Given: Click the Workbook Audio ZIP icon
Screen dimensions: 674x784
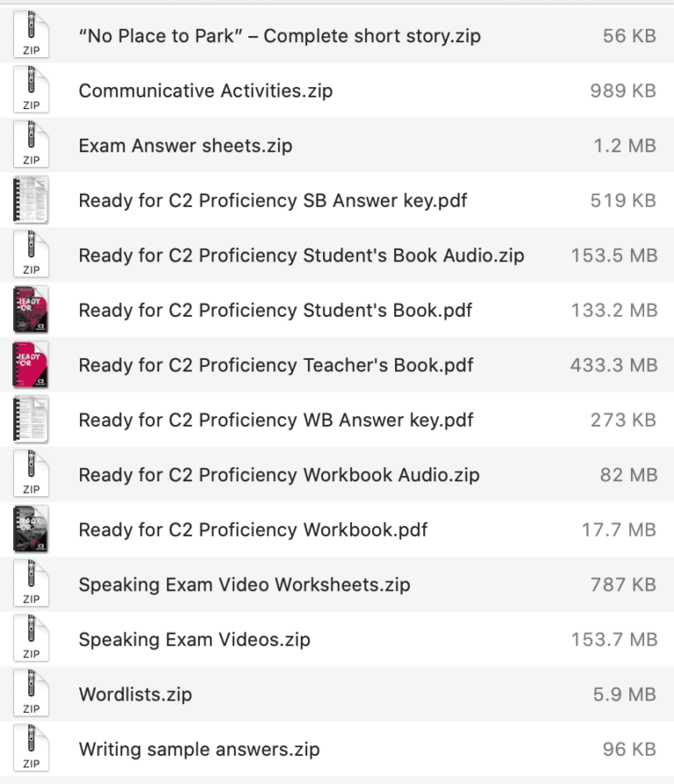Looking at the screenshot, I should pos(31,475).
